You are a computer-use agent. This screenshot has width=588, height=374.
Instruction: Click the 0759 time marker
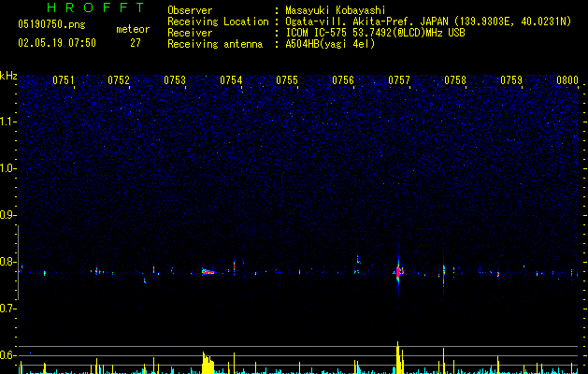click(511, 80)
